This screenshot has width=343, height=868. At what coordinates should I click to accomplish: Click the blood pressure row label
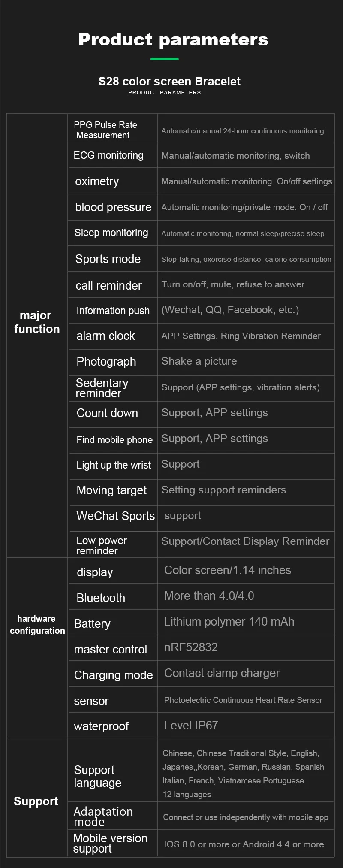113,207
